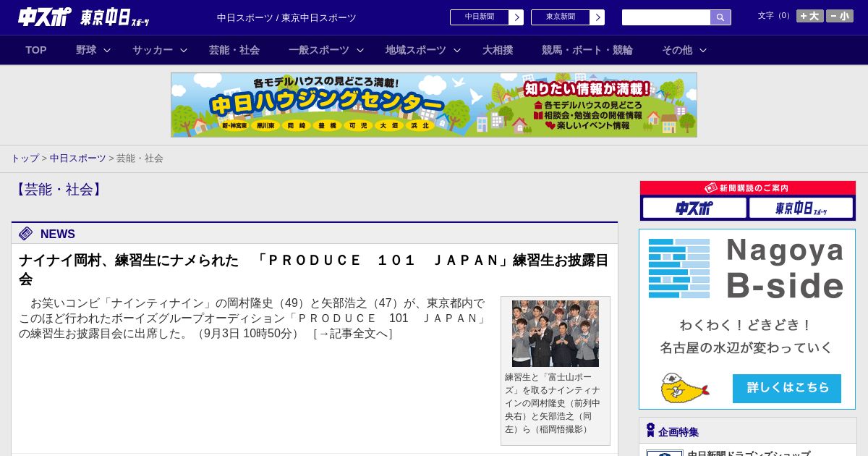Screen dimensions: 868x456
Task: Open 一般スポーツ navigation menu
Action: click(319, 50)
